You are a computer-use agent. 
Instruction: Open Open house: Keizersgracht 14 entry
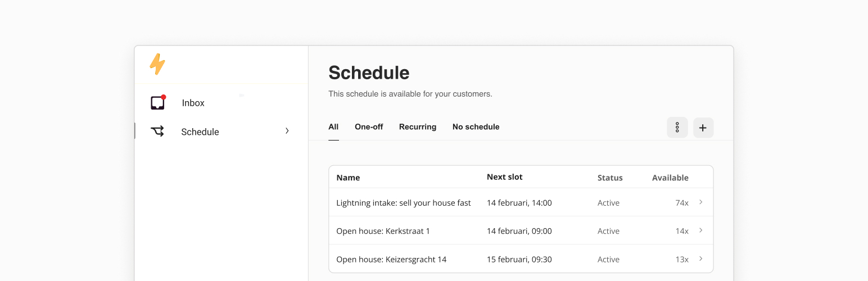[391, 260]
